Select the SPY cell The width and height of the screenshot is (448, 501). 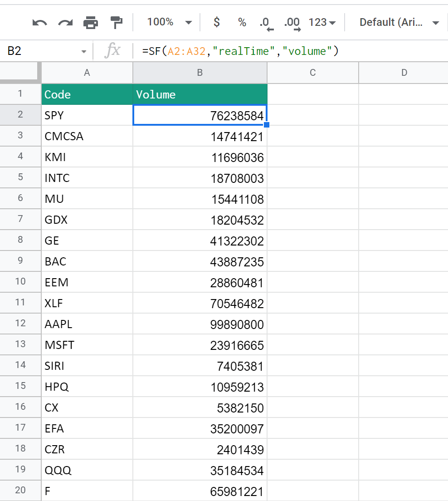tap(87, 115)
